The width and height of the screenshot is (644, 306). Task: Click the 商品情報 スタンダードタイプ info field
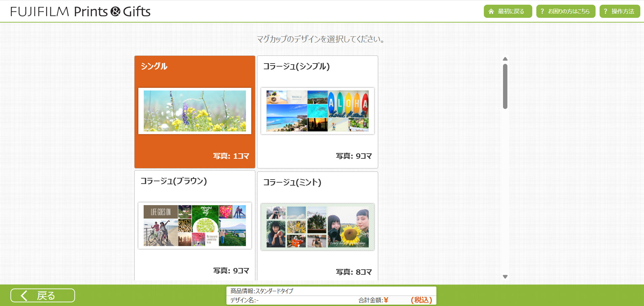point(331,291)
